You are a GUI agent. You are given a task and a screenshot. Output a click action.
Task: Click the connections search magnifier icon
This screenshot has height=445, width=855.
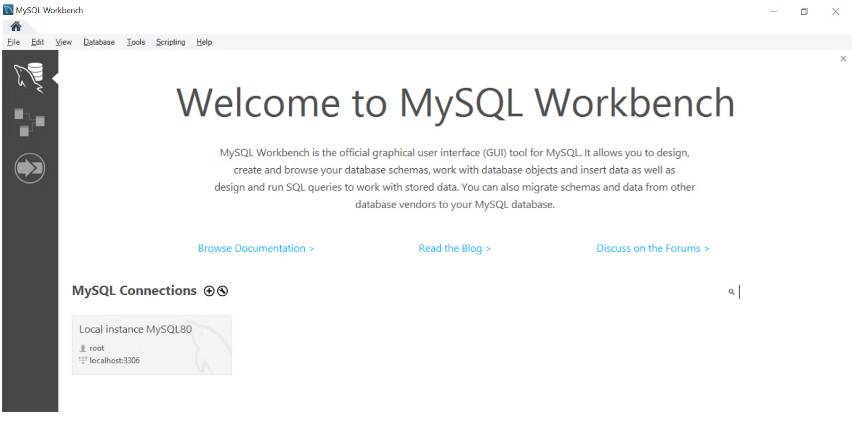731,292
